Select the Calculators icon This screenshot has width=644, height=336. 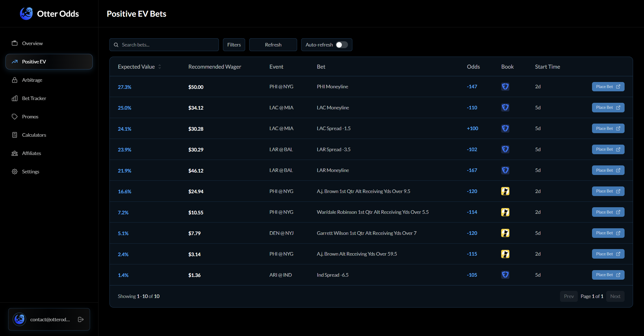coord(15,135)
